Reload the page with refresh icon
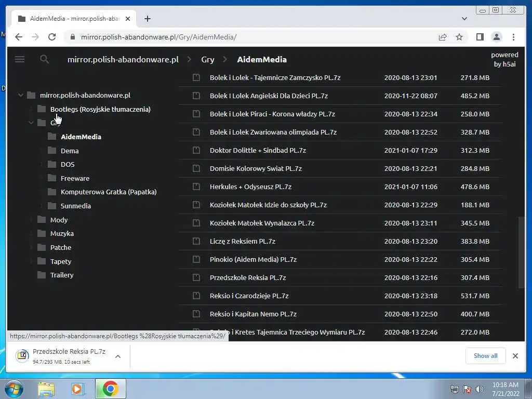Image resolution: width=532 pixels, height=399 pixels. click(52, 37)
